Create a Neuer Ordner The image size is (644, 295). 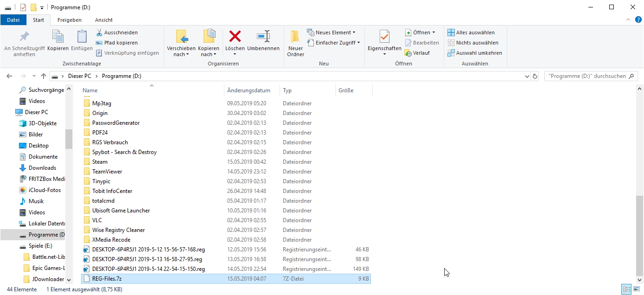[x=295, y=44]
